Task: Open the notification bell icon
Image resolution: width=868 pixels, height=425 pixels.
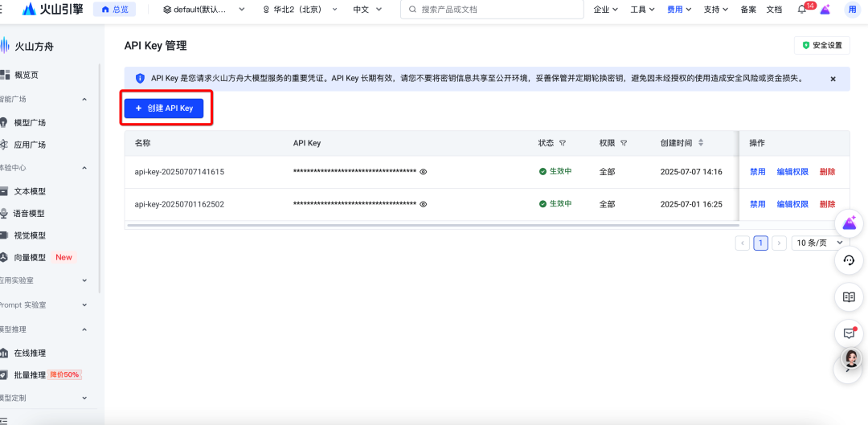Action: [801, 10]
